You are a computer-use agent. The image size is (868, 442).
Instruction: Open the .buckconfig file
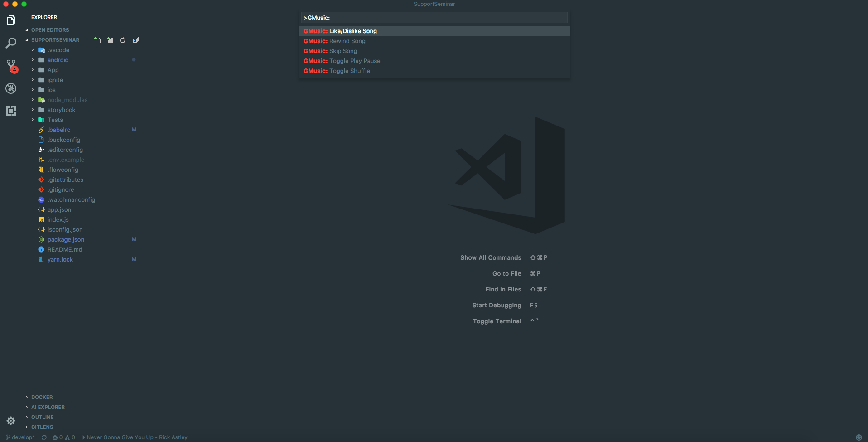pos(64,140)
